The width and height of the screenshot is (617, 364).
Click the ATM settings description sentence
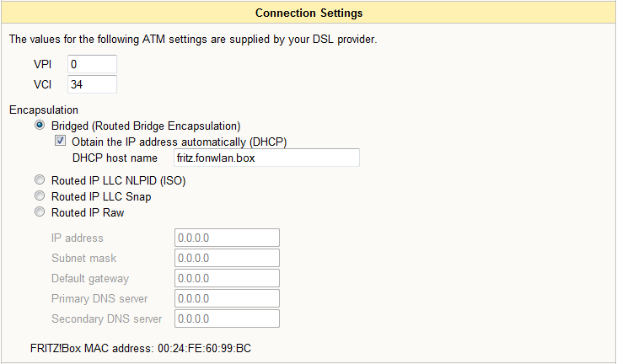point(193,40)
